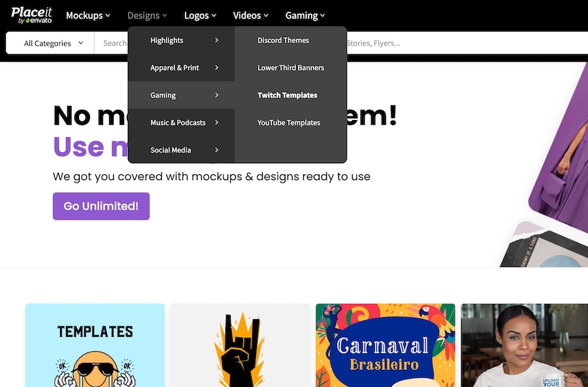Click the Placeit by Envato logo
588x387 pixels.
tap(31, 16)
